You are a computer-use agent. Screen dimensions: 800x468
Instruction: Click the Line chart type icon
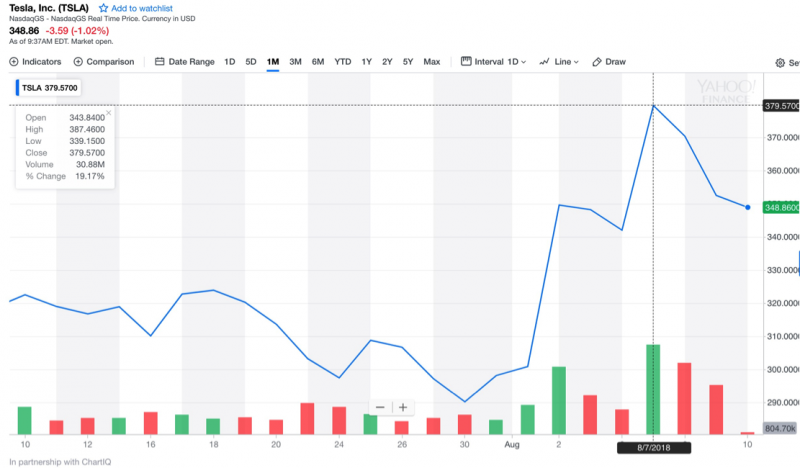pyautogui.click(x=544, y=62)
